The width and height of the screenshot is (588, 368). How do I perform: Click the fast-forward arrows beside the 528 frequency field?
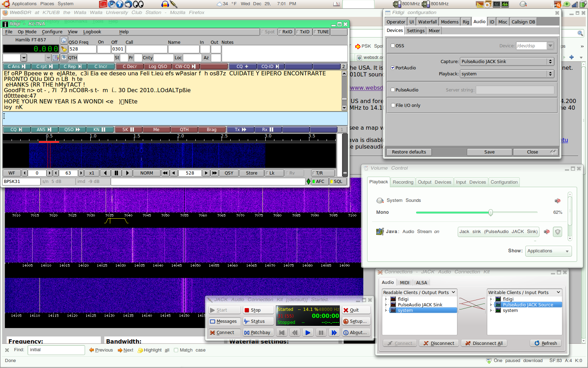214,173
